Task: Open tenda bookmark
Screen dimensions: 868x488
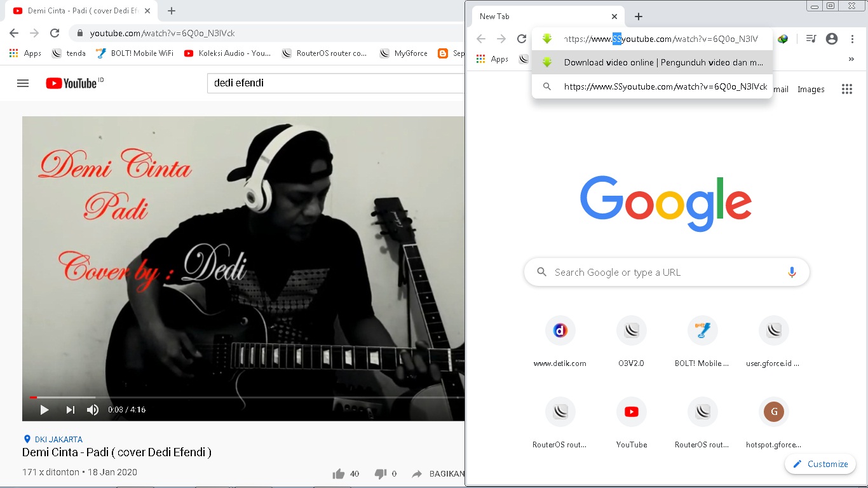Action: [69, 53]
